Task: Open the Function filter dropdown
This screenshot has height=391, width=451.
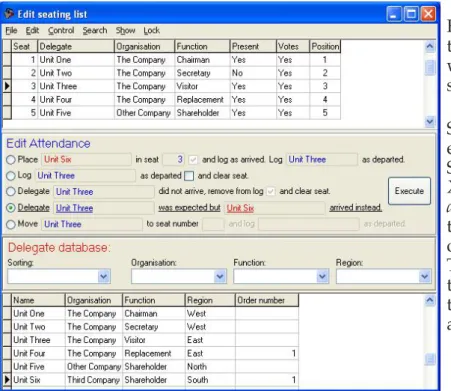Action: [x=322, y=276]
